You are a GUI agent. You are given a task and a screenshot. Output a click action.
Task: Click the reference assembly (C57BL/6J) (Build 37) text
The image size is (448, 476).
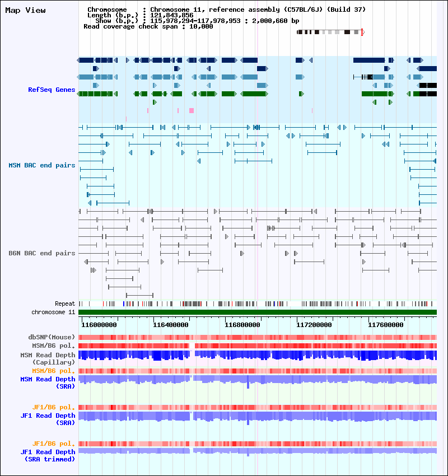[x=287, y=10]
